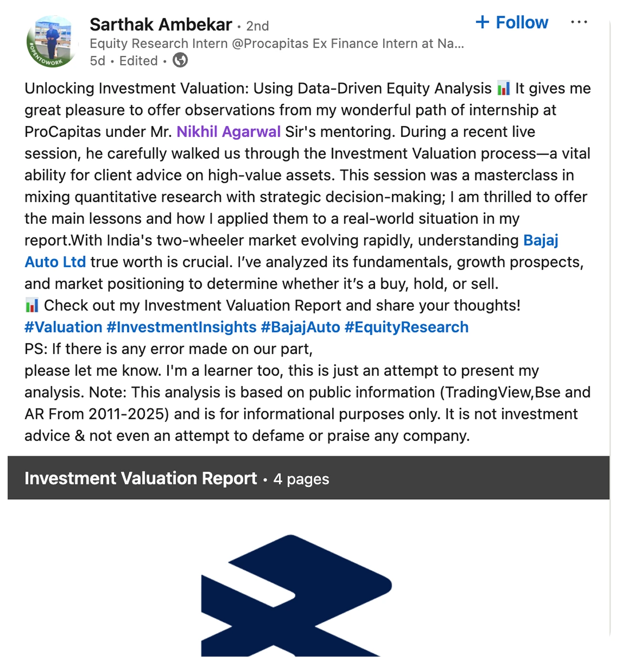
Task: Open the Sarthak Ambekar name link
Action: [161, 24]
